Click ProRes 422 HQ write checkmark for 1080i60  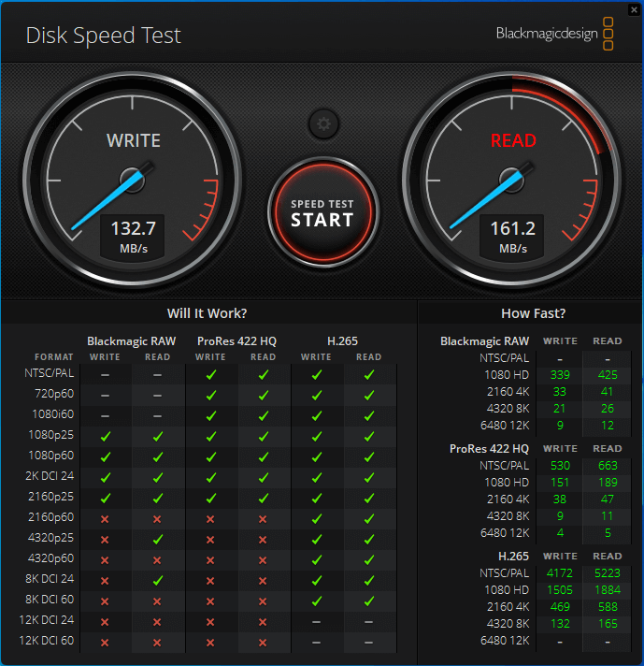click(210, 416)
